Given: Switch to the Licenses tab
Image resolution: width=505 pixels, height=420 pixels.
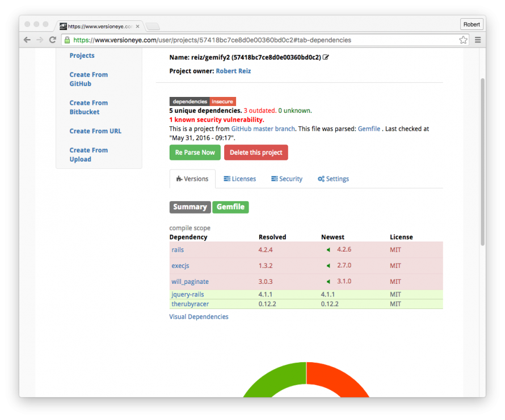Looking at the screenshot, I should pos(239,179).
